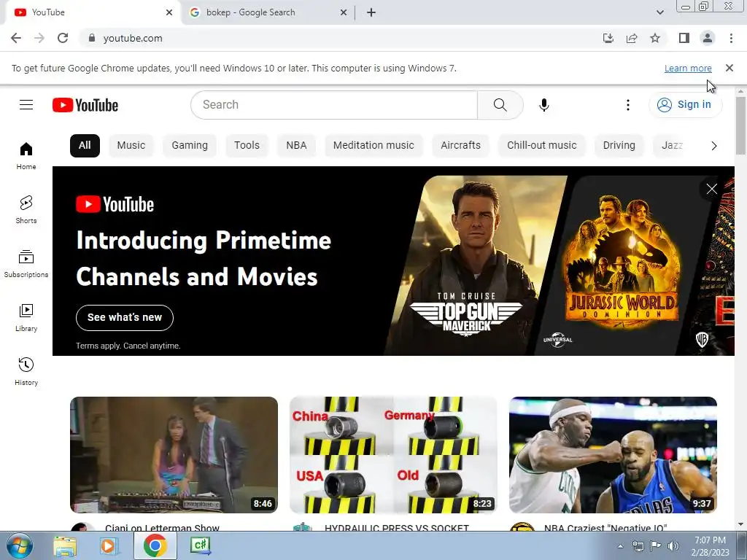Click the Chrome taskbar icon
The width and height of the screenshot is (747, 560).
click(155, 546)
